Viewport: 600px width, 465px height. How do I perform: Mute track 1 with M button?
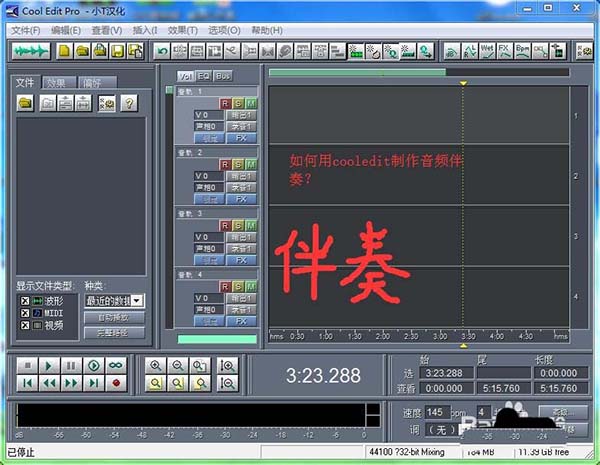click(x=251, y=103)
